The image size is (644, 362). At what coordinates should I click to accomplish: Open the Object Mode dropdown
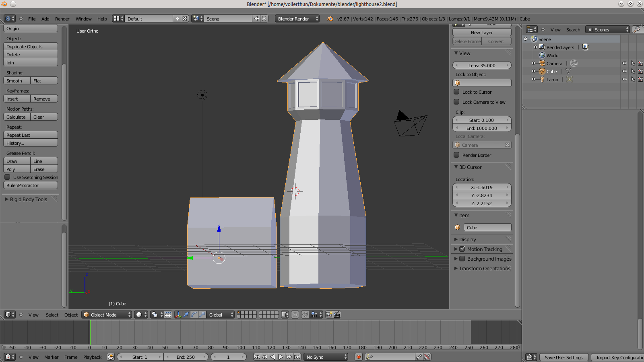tap(107, 315)
